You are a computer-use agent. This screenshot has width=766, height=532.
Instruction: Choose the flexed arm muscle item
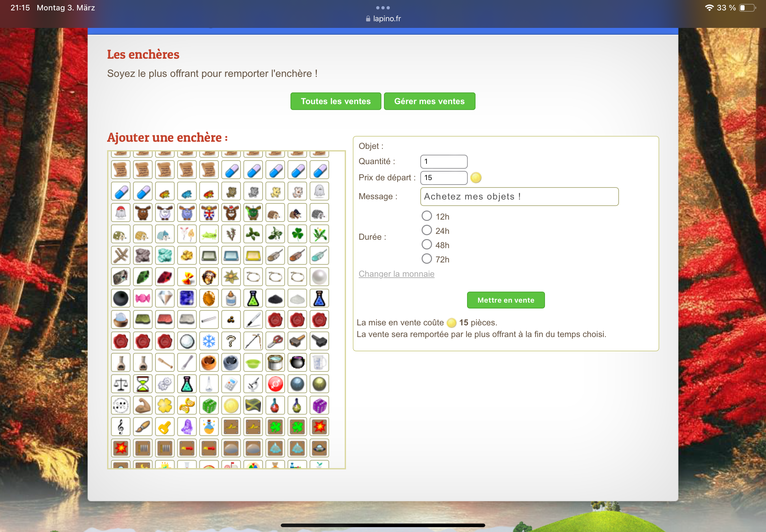[143, 405]
